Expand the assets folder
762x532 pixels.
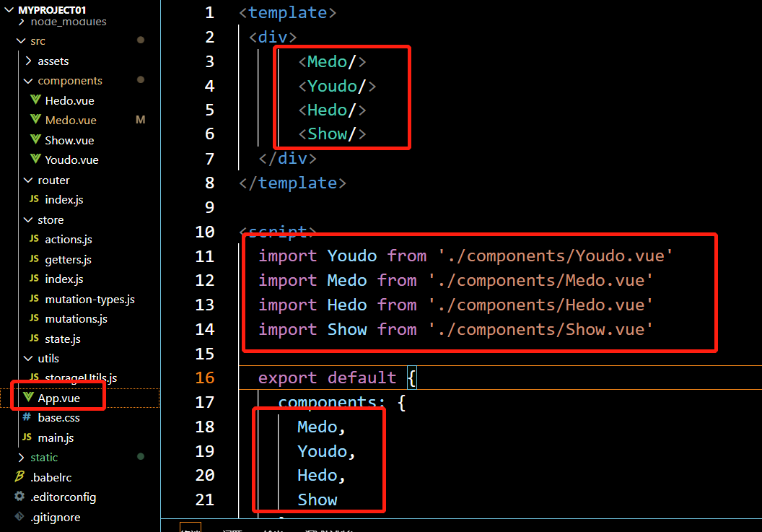click(x=28, y=61)
